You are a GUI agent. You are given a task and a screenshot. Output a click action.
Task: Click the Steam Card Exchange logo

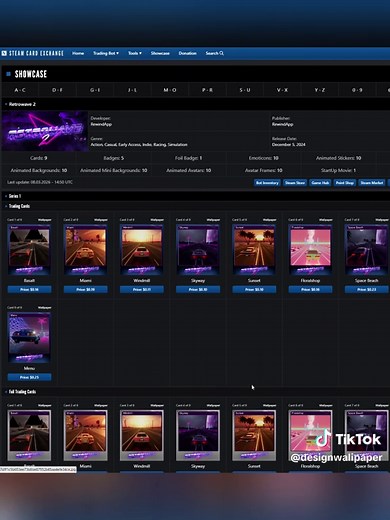click(33, 53)
